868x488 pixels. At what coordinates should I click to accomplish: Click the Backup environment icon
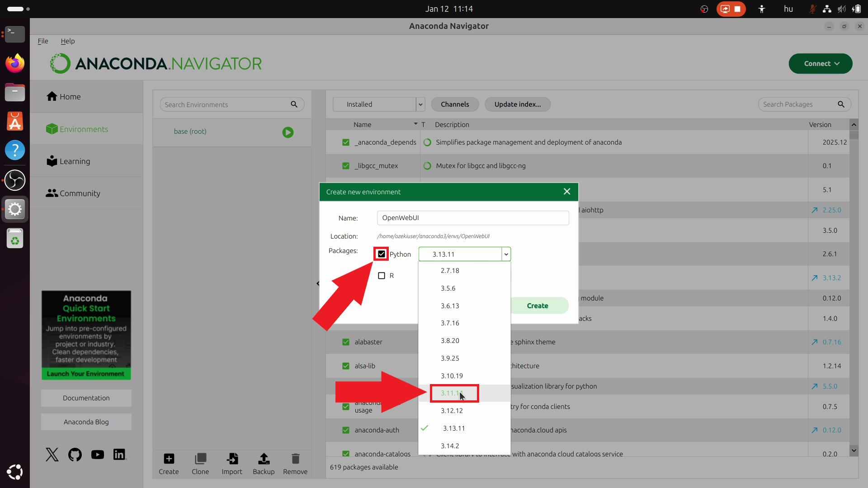264,459
